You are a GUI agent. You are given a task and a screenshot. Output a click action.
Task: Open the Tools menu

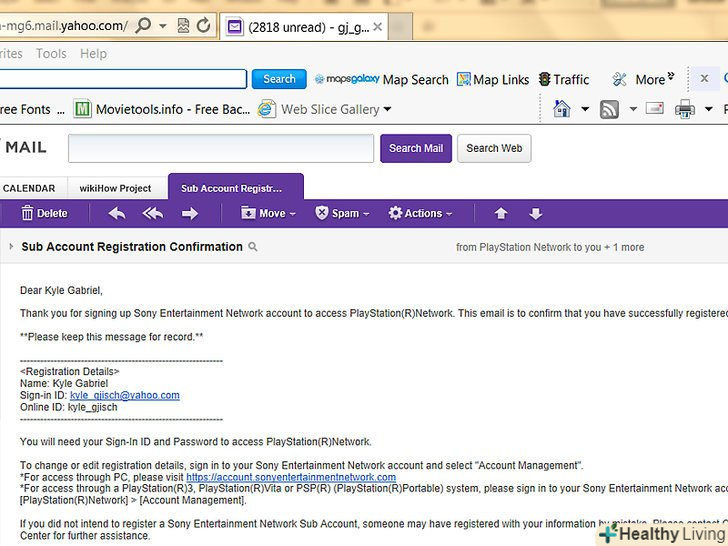click(x=51, y=54)
